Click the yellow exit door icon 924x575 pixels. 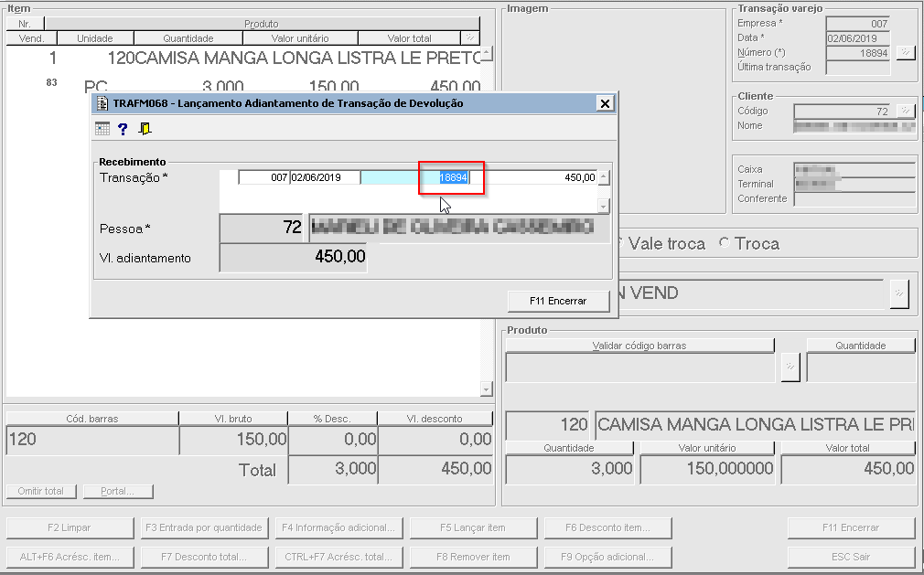[x=145, y=128]
